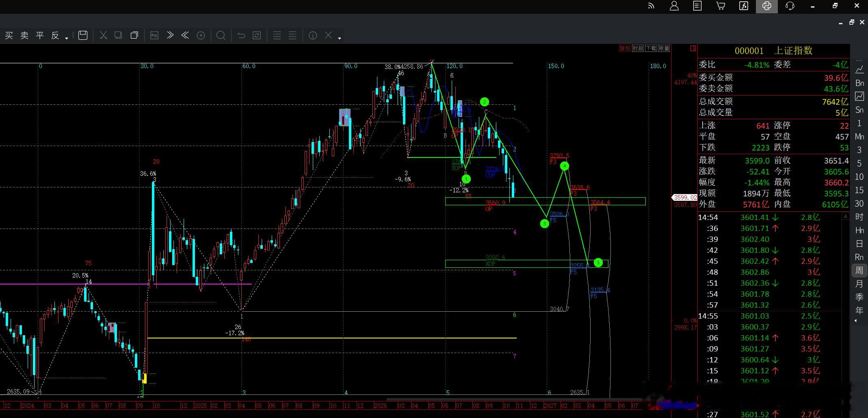
Task: Open the headset customer service icon
Action: pyautogui.click(x=790, y=6)
